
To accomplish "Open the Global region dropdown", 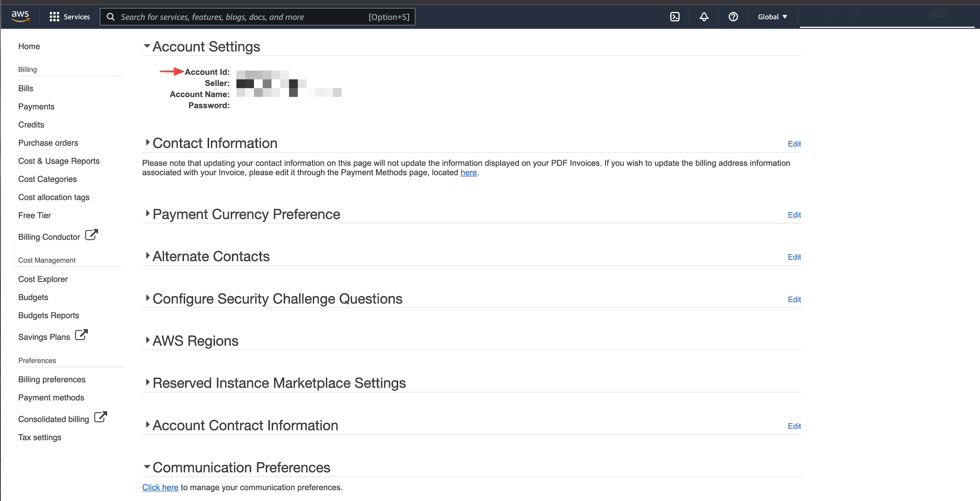I will click(772, 17).
